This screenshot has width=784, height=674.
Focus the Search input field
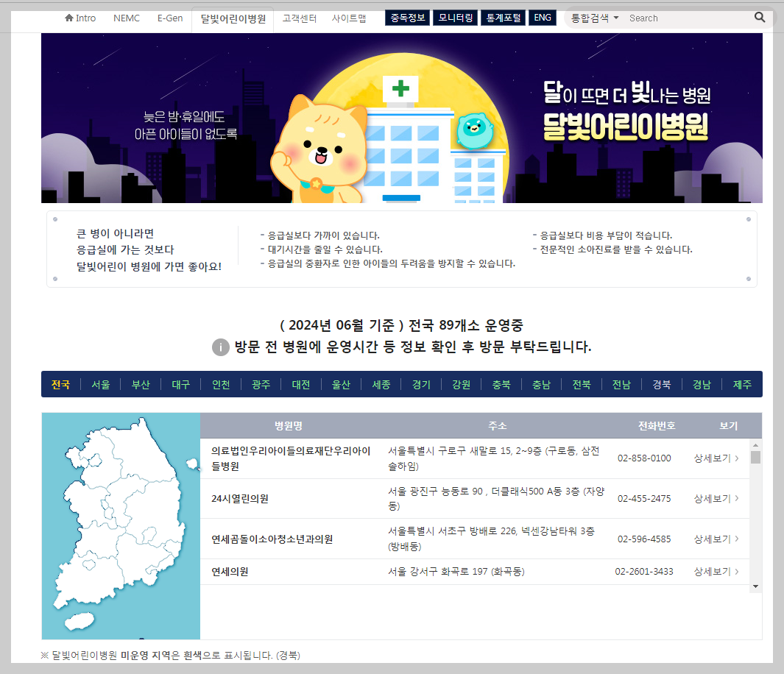689,18
